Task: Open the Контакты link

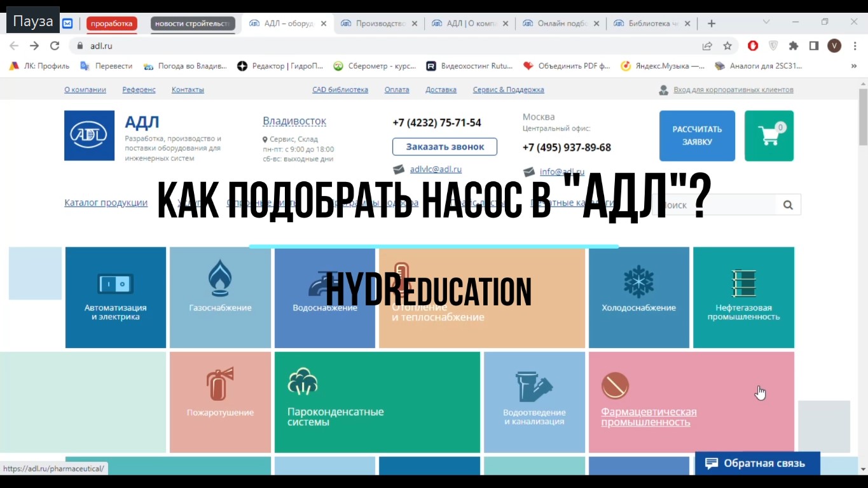Action: (x=188, y=90)
